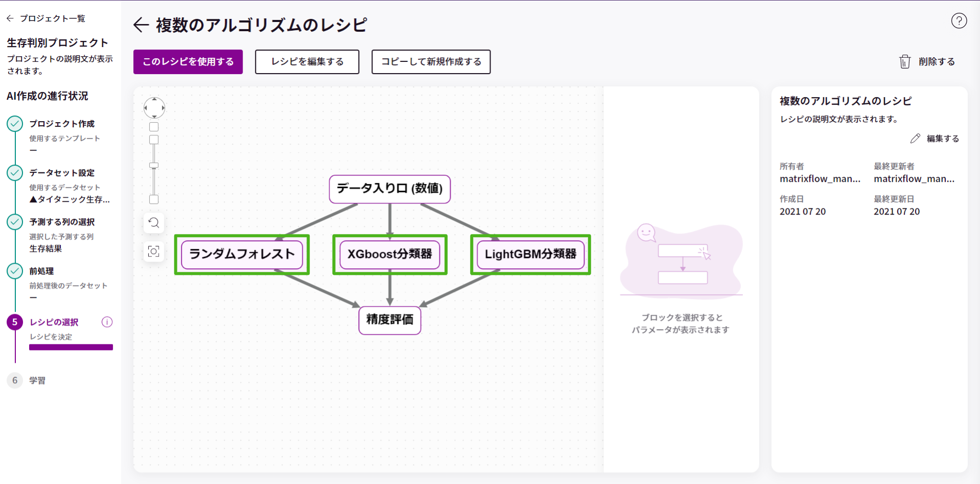
Task: Go to the データセット設定 step
Action: 62,173
